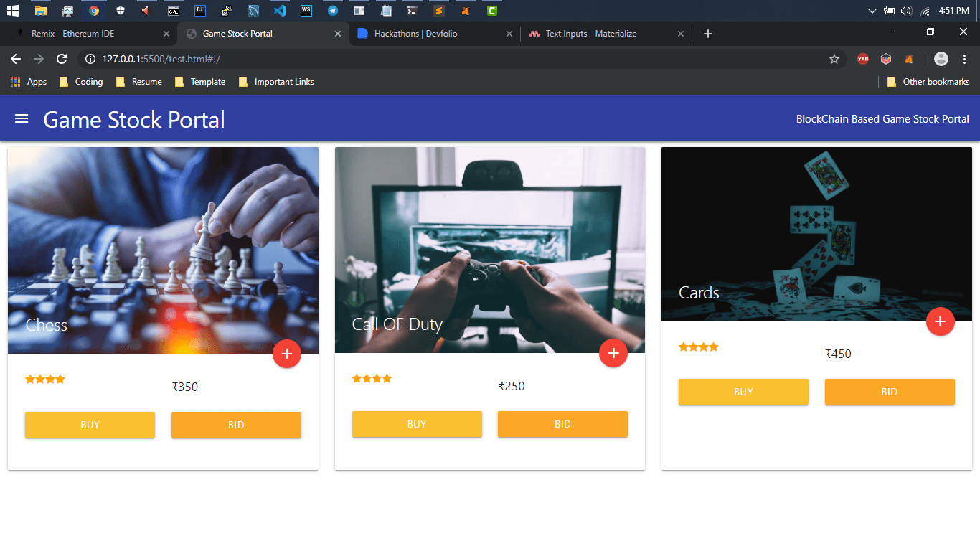Click the red plus button on the Chess card
This screenshot has width=980, height=551.
tap(287, 353)
